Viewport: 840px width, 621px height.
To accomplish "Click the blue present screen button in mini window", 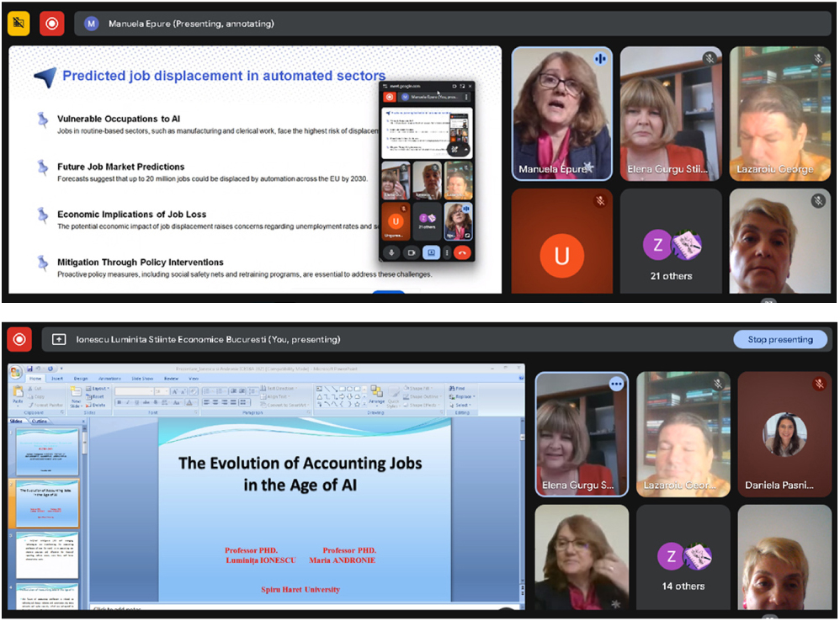I will click(x=431, y=252).
